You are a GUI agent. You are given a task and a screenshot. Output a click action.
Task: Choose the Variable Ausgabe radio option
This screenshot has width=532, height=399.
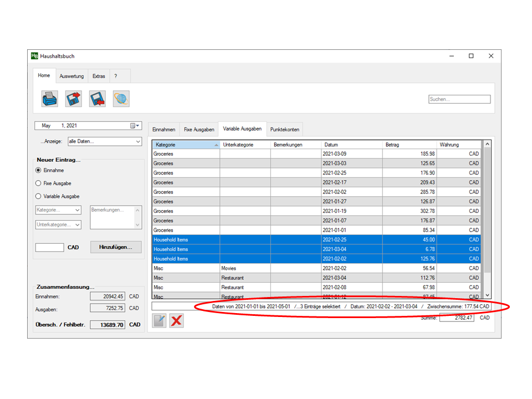point(38,196)
